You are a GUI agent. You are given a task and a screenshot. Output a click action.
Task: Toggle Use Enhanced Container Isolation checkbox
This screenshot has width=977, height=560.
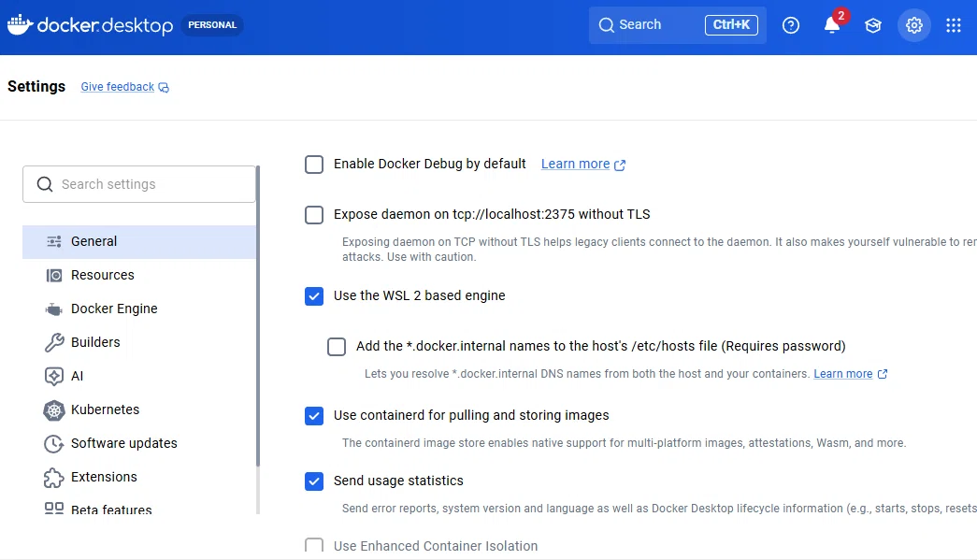[x=314, y=546]
